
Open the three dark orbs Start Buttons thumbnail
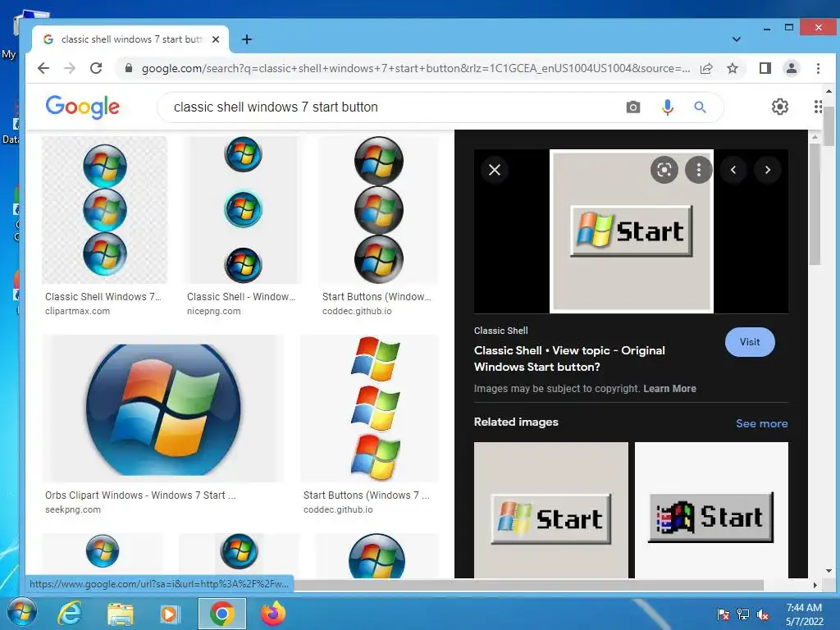pyautogui.click(x=379, y=209)
